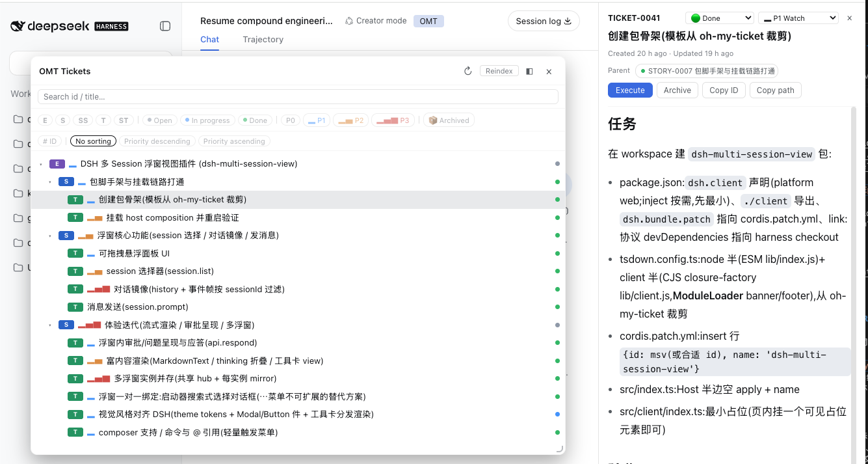Collapse the left sidebar with the panel icon
The height and width of the screenshot is (464, 868).
click(165, 26)
